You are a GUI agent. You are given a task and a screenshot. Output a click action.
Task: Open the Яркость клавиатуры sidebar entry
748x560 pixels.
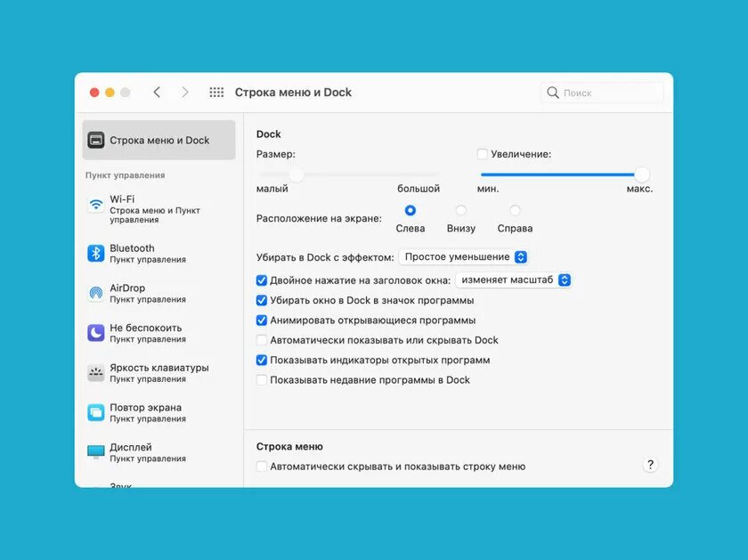click(159, 372)
